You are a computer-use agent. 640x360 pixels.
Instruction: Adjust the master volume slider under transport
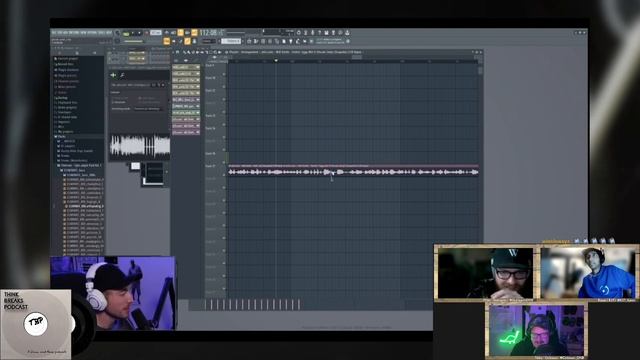coord(133,41)
